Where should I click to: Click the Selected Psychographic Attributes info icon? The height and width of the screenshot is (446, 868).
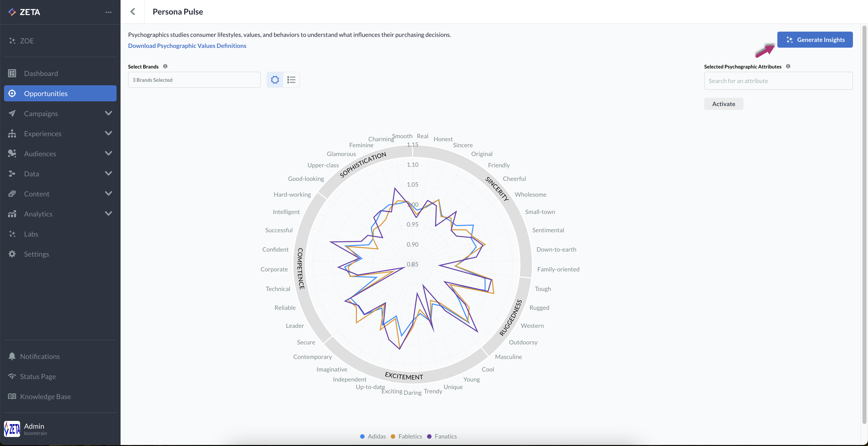point(788,66)
